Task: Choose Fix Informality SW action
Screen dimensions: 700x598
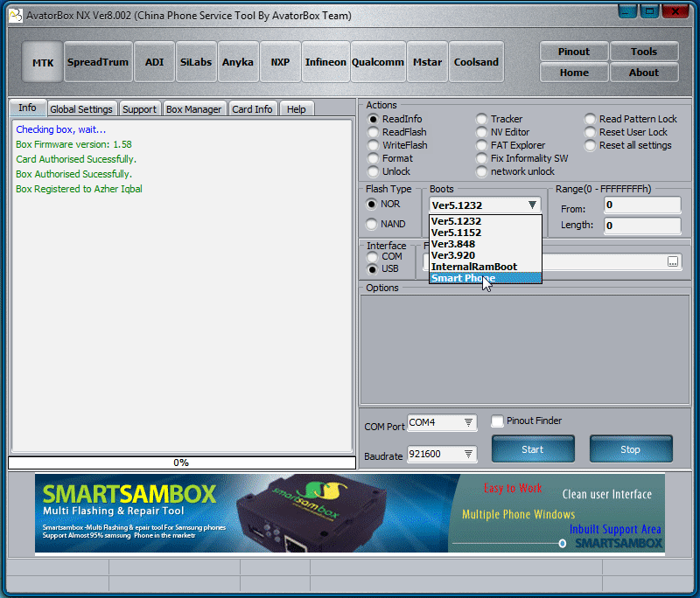Action: (521, 158)
